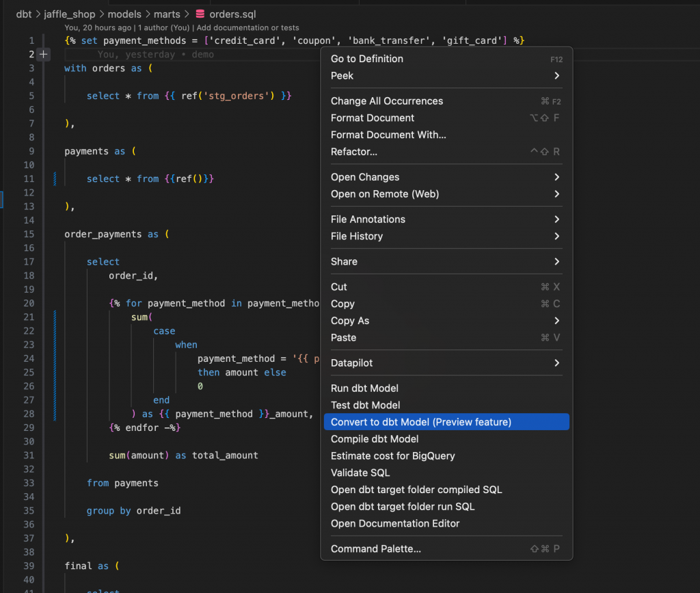The image size is (700, 593).
Task: Click the '1 author (You)' code lens
Action: pyautogui.click(x=164, y=27)
